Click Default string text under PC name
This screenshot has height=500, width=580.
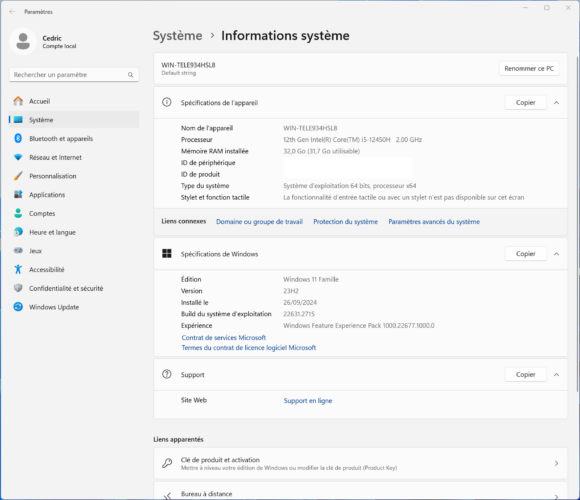click(x=179, y=73)
